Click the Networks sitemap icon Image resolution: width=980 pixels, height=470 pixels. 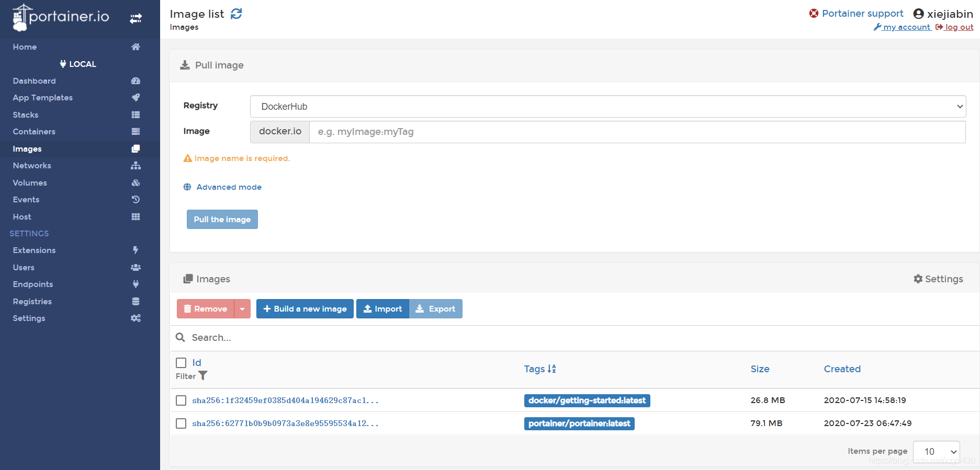coord(136,166)
